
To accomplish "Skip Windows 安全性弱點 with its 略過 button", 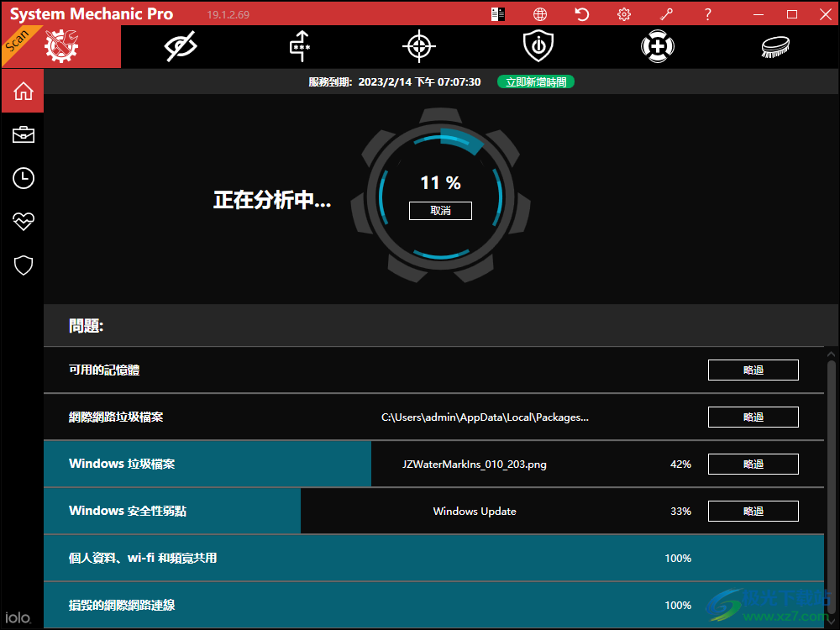I will pyautogui.click(x=753, y=511).
